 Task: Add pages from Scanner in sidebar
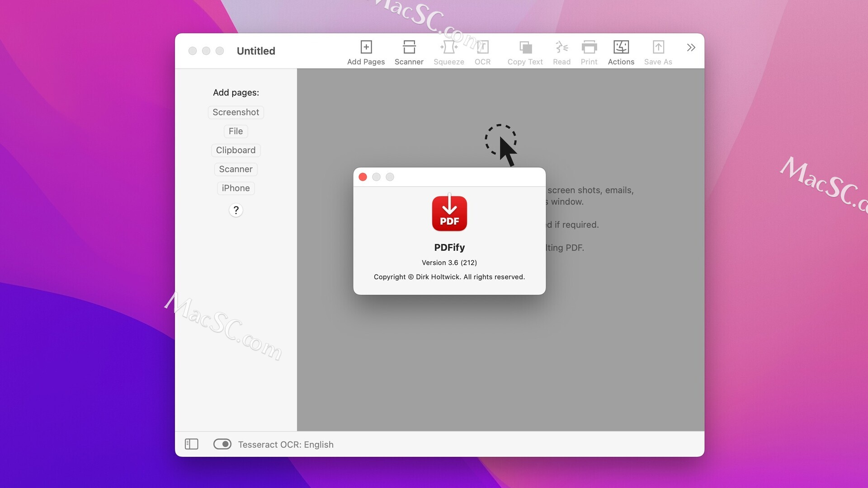click(x=236, y=169)
